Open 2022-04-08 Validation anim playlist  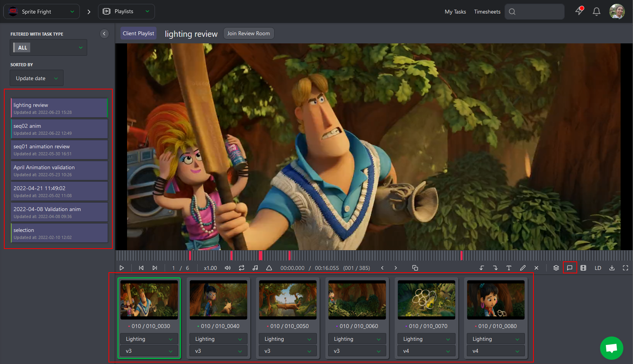point(59,212)
